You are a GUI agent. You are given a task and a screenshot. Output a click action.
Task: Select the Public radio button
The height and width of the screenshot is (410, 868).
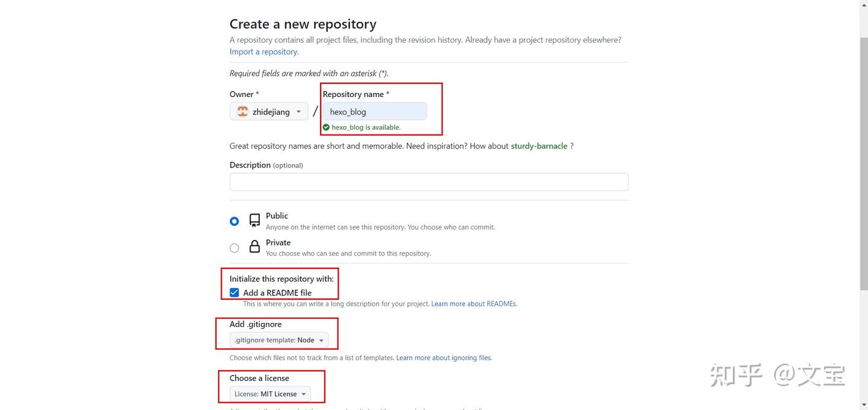click(x=234, y=221)
